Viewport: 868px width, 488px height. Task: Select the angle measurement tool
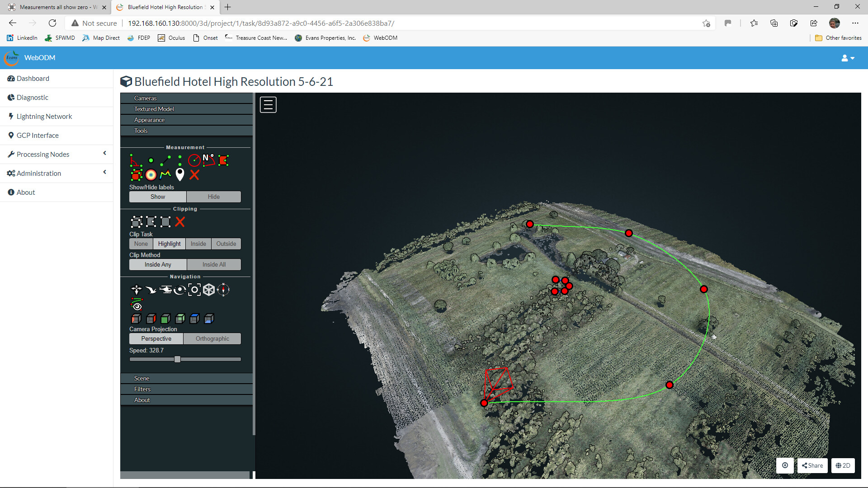tap(136, 160)
